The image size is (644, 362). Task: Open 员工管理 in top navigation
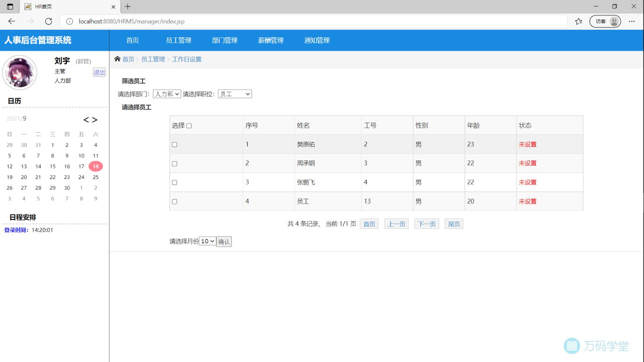(178, 40)
